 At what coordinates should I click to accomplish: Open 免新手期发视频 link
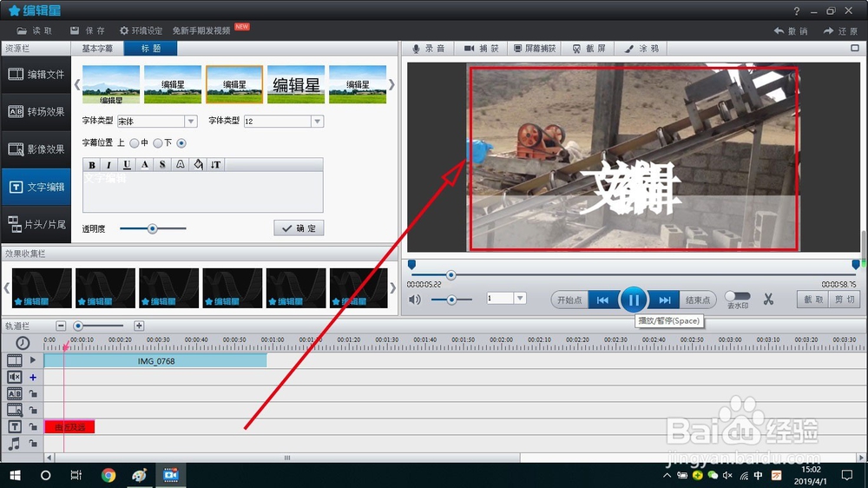point(201,30)
